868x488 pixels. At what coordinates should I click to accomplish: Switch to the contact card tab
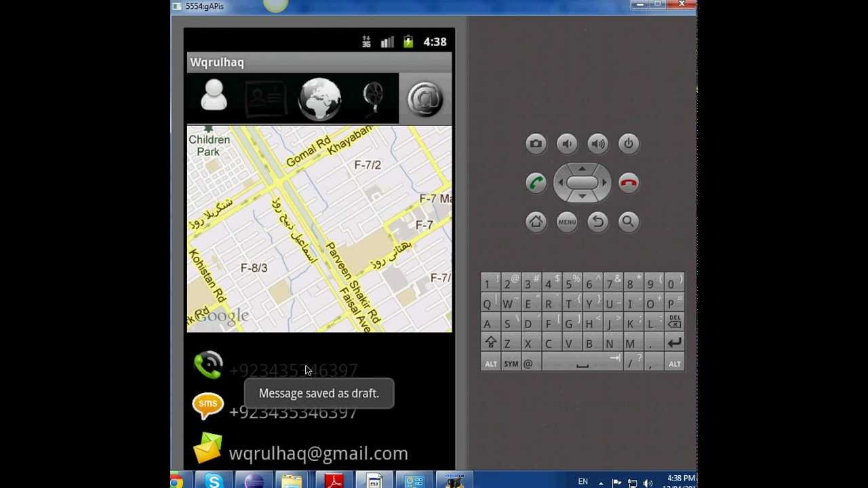coord(266,99)
